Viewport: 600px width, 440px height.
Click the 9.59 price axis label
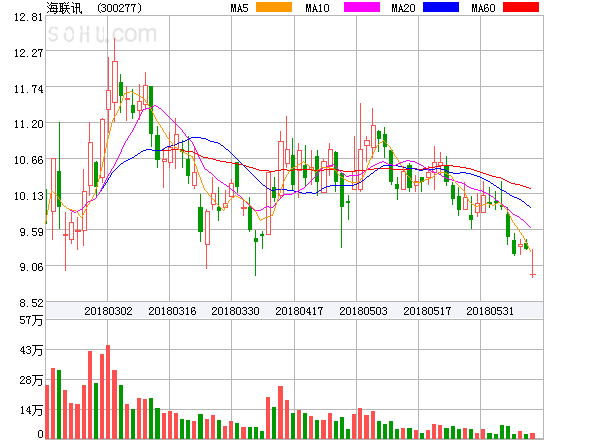(x=31, y=232)
